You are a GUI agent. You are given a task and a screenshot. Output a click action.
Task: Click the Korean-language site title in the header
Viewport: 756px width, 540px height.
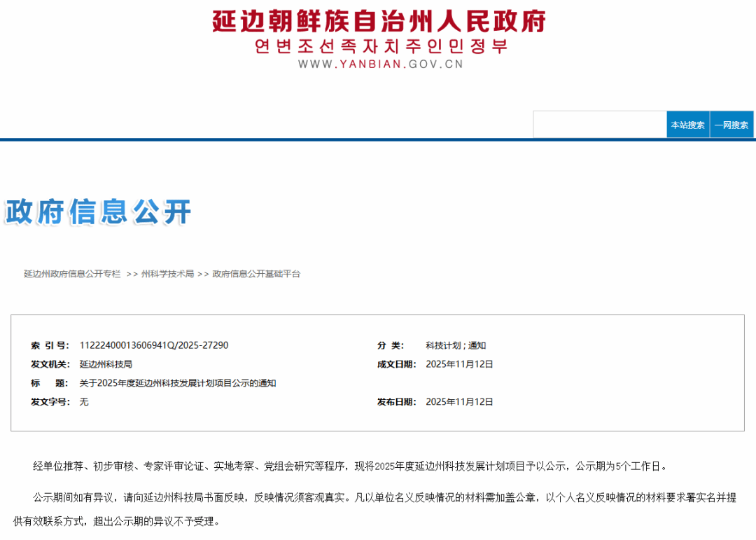[x=380, y=46]
